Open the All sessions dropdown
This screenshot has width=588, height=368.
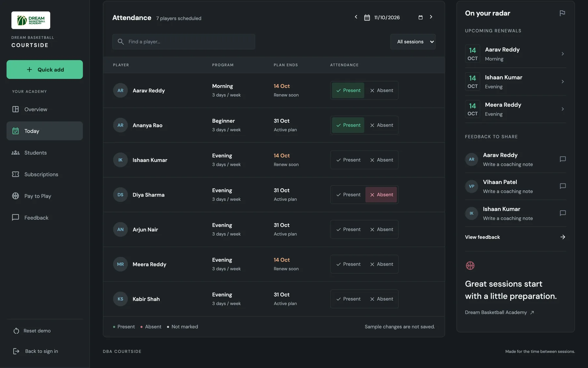(x=413, y=42)
